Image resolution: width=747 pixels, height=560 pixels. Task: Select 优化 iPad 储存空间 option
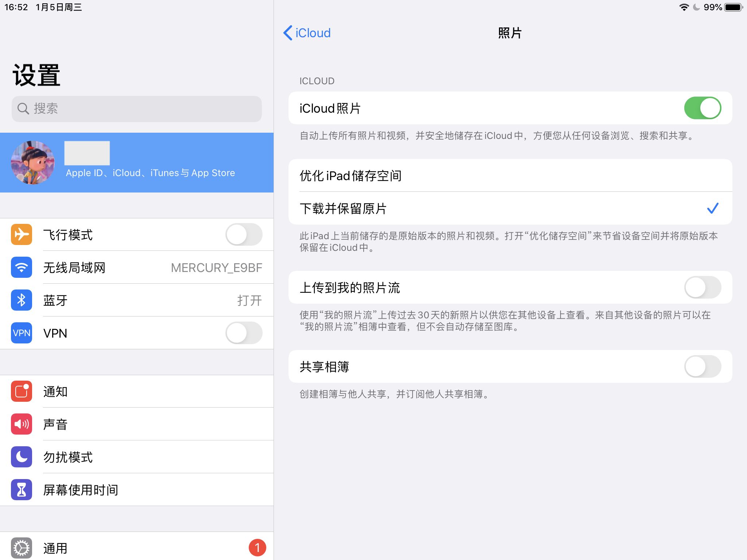pos(510,175)
